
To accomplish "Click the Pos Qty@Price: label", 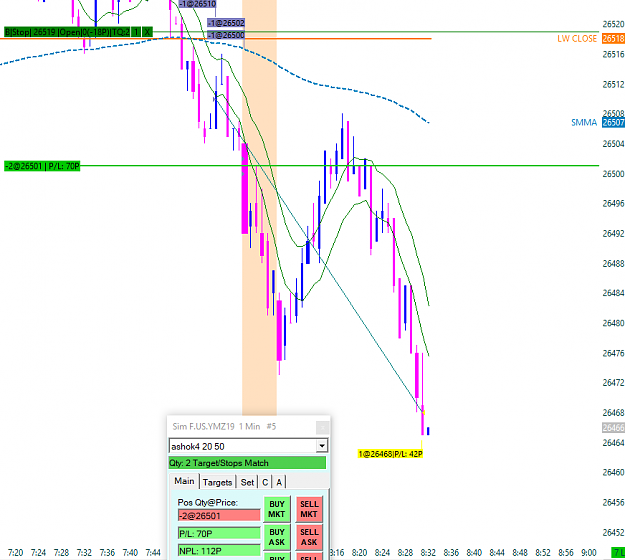I will click(208, 502).
